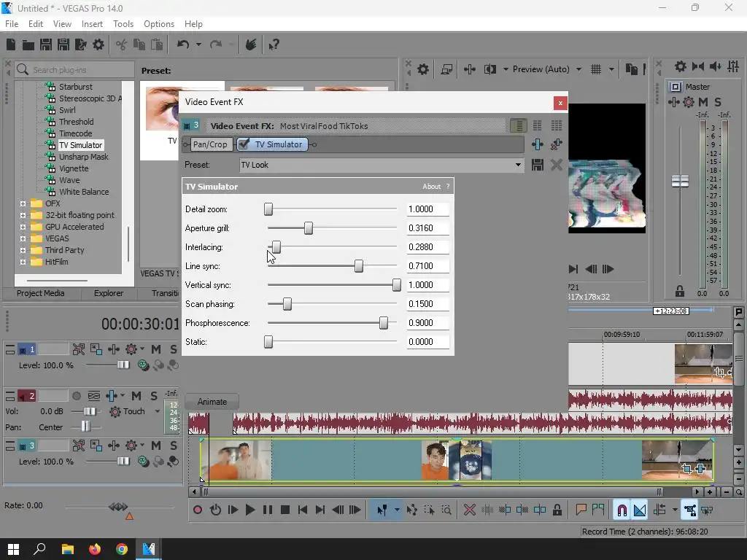Switch to Explorer tab
This screenshot has height=560, width=747.
tap(109, 293)
